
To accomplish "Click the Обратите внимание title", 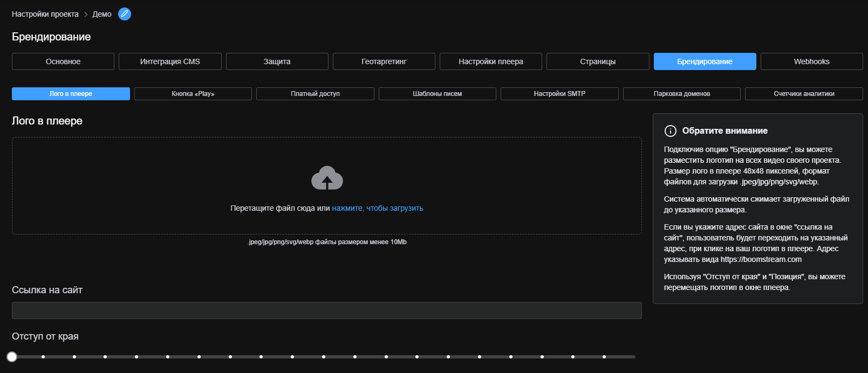I will (725, 131).
